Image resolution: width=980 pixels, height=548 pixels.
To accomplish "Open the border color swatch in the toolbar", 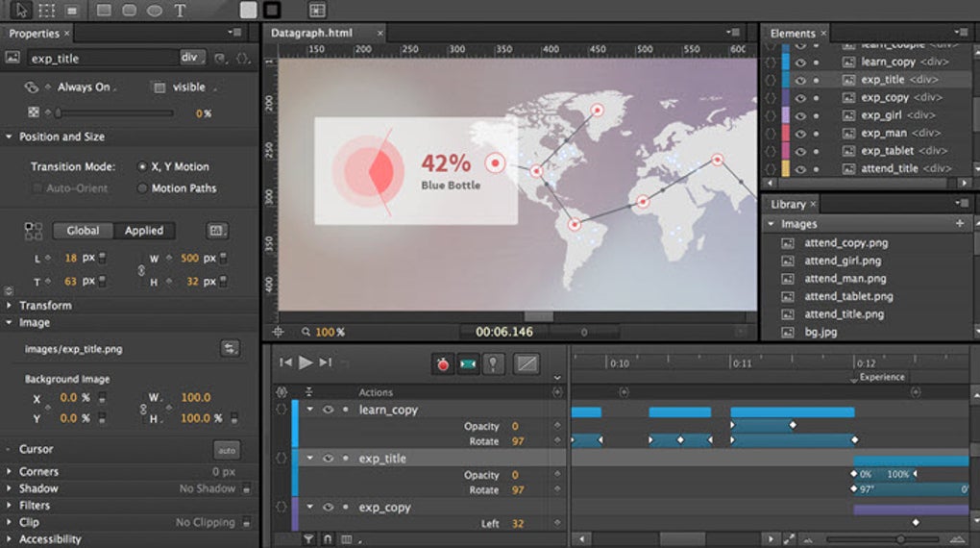I will 272,10.
